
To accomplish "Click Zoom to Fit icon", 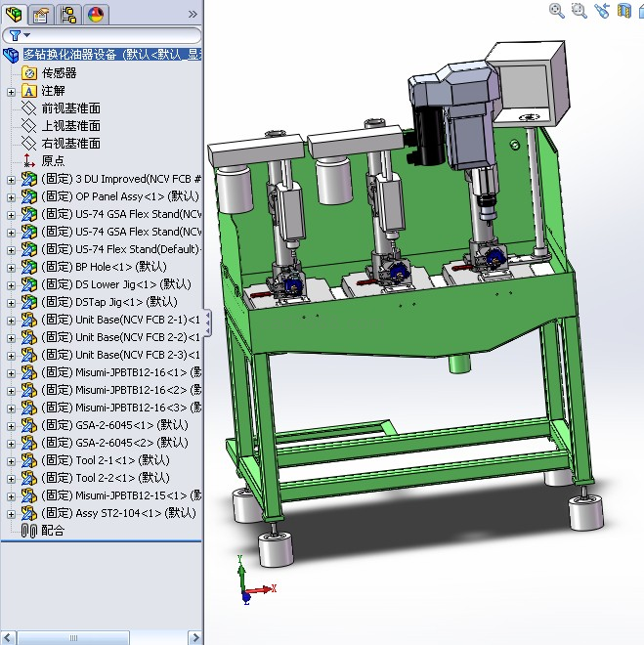I will (557, 11).
